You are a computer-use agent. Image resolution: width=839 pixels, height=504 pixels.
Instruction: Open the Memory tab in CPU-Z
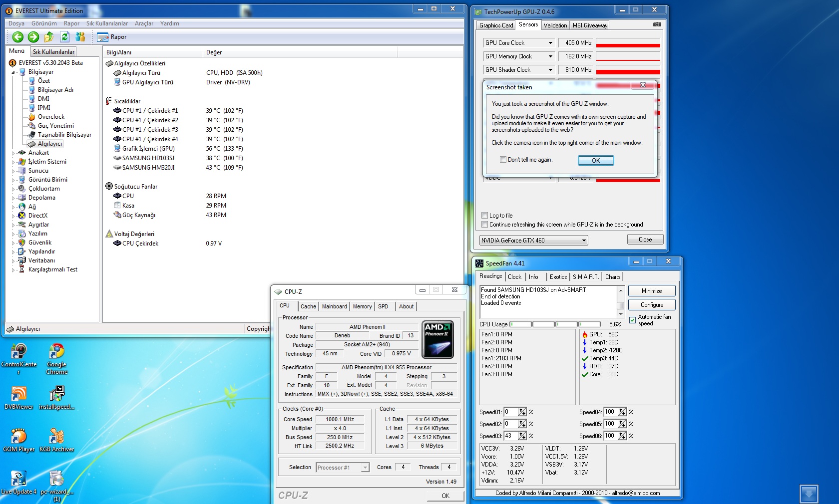[x=362, y=306]
